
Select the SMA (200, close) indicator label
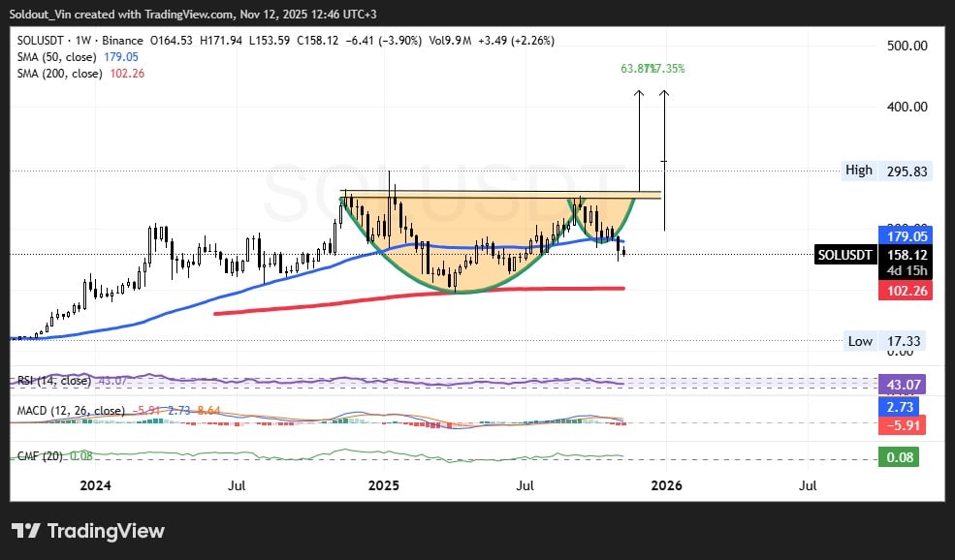tap(63, 74)
